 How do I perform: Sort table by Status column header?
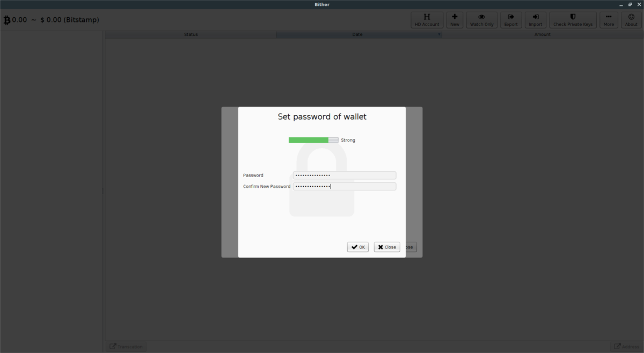tap(191, 34)
